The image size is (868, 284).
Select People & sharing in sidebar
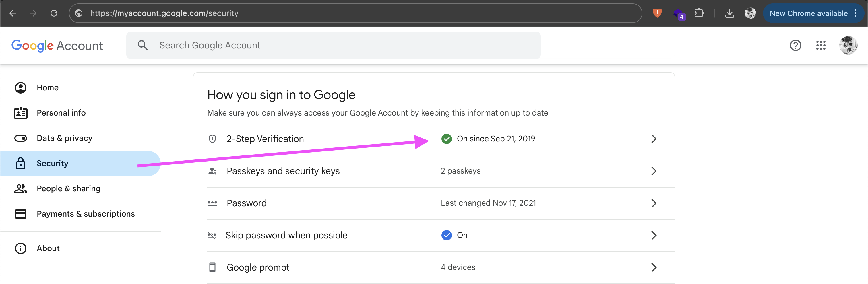tap(68, 189)
